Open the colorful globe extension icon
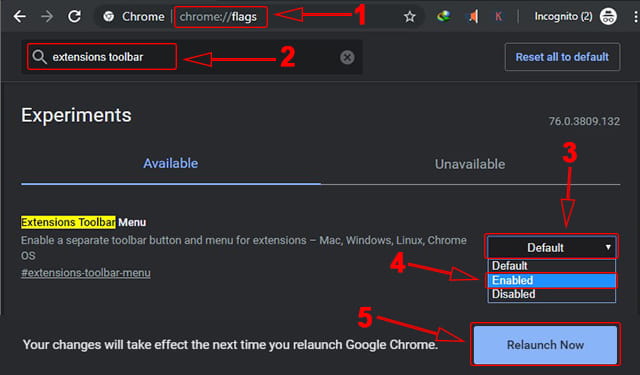The image size is (640, 375). [444, 16]
